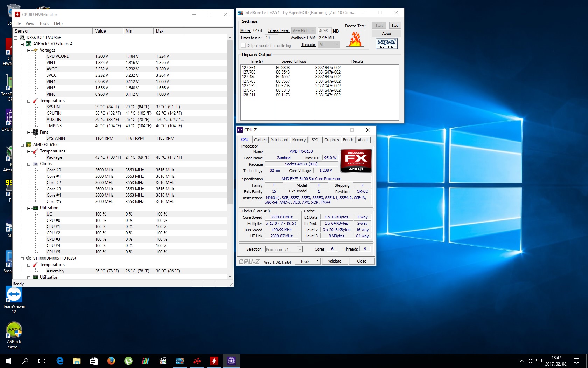Collapse the DESKTOP-J7AU86E tree node
Viewport: 588px width, 368px height.
pyautogui.click(x=16, y=38)
